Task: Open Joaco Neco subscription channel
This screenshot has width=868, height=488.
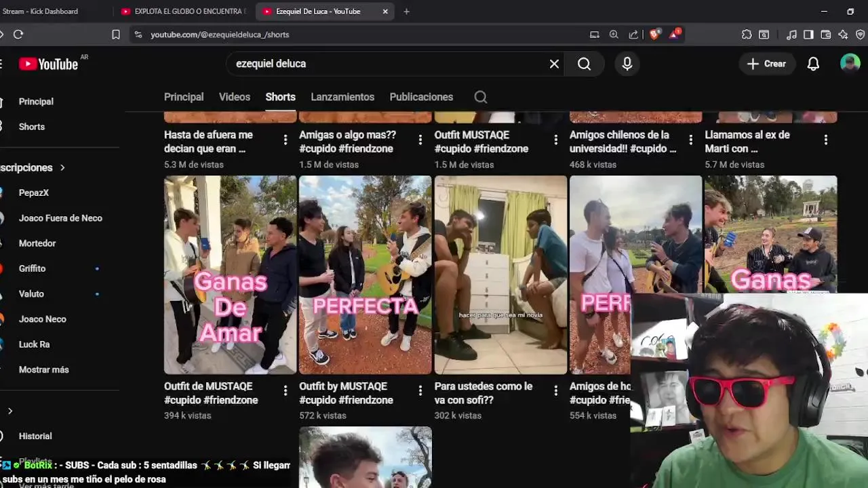Action: pos(42,319)
